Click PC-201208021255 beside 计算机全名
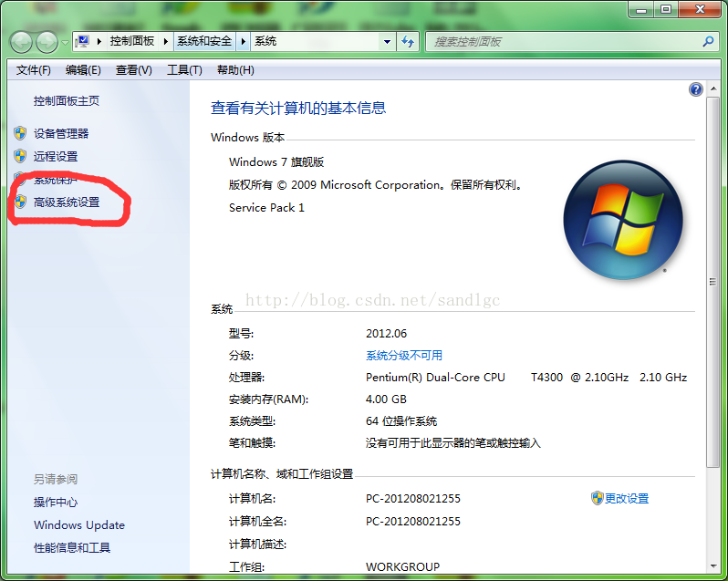This screenshot has height=581, width=728. tap(412, 521)
